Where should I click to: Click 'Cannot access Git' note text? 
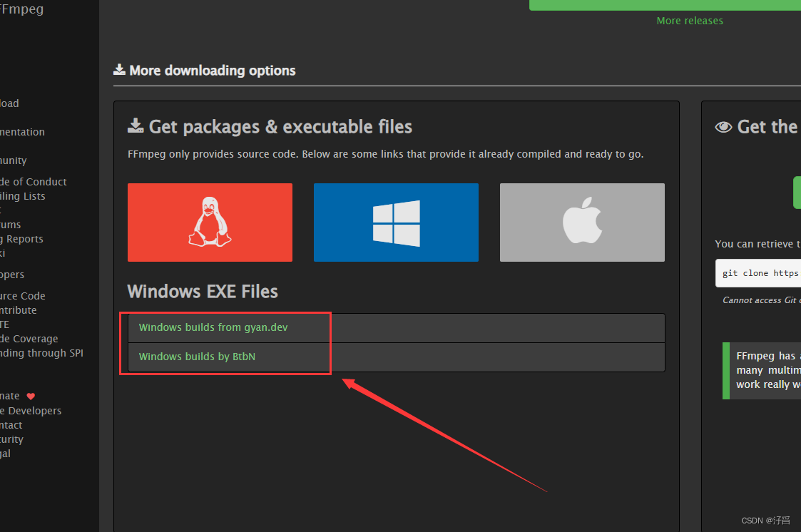[762, 300]
